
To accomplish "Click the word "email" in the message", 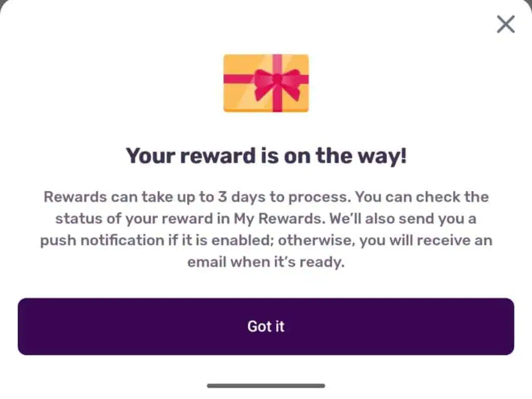I will click(207, 262).
